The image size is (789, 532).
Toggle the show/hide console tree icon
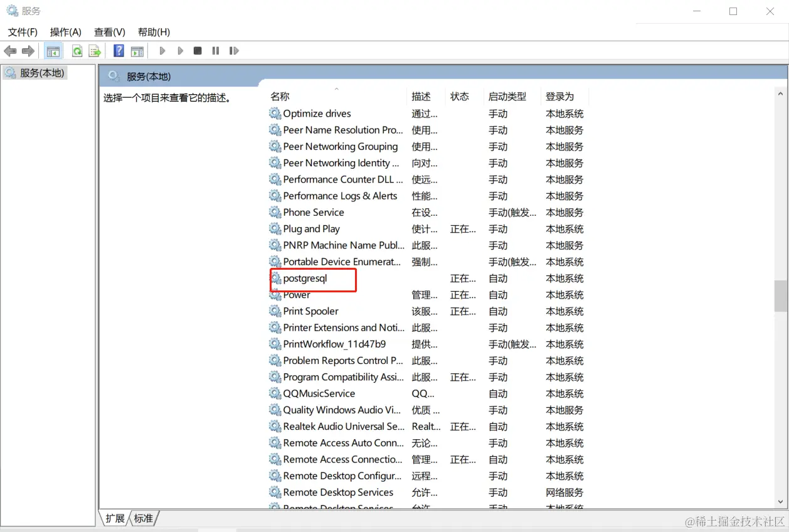coord(53,51)
